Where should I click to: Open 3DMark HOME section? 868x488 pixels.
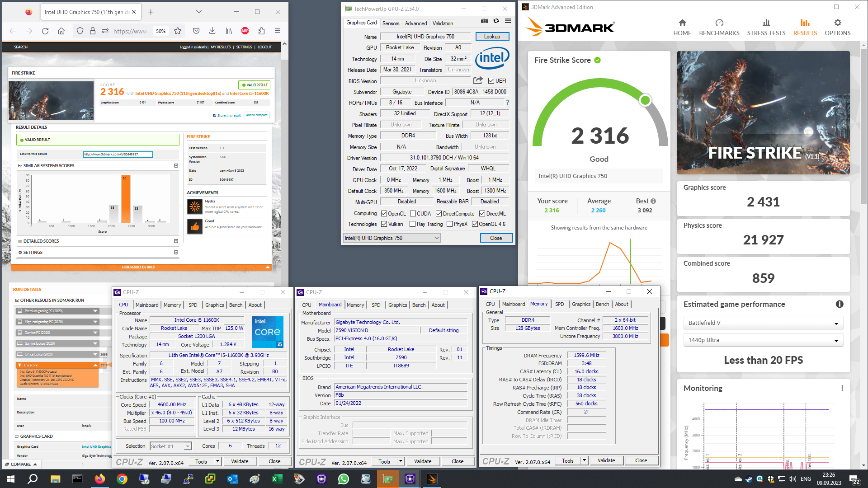pyautogui.click(x=682, y=28)
